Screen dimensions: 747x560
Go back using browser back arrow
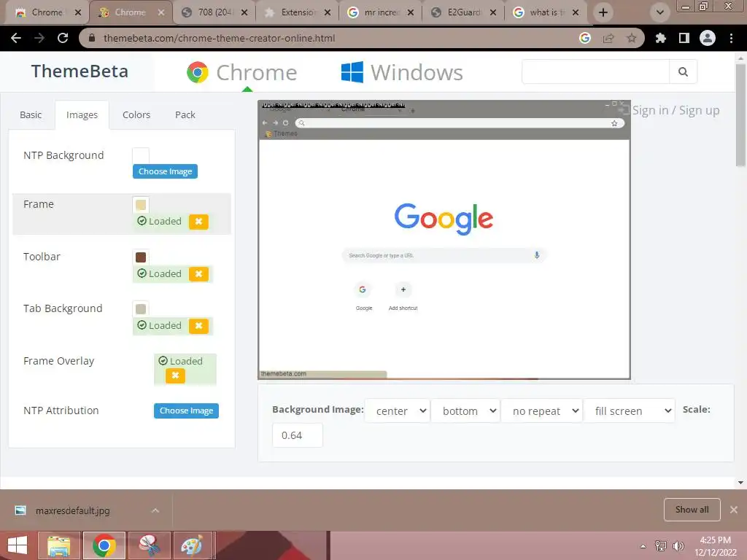click(x=16, y=38)
